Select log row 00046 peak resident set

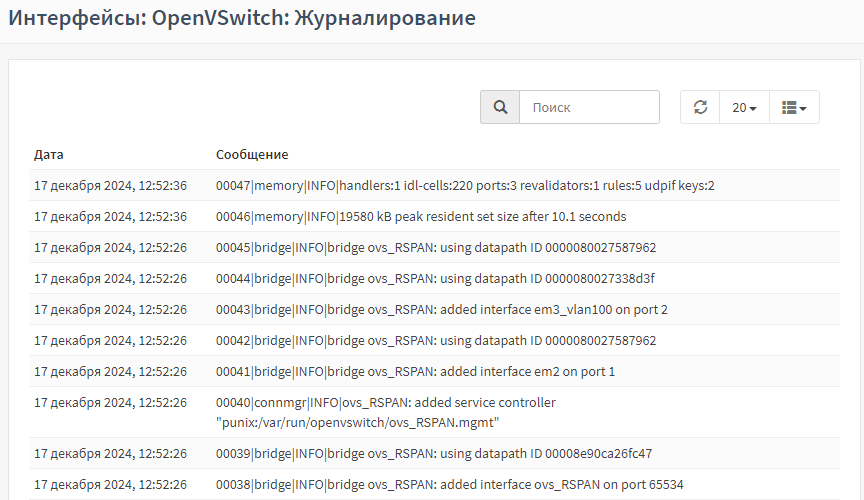(434, 216)
